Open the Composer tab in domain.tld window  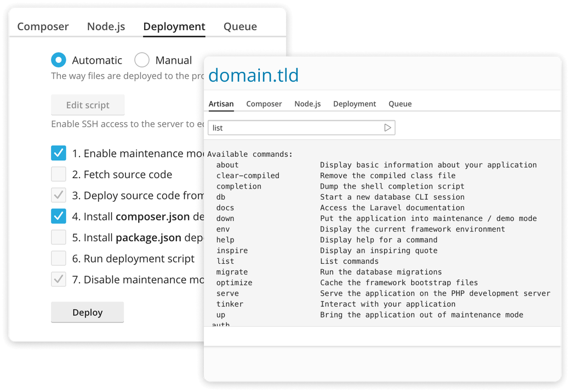click(x=264, y=104)
